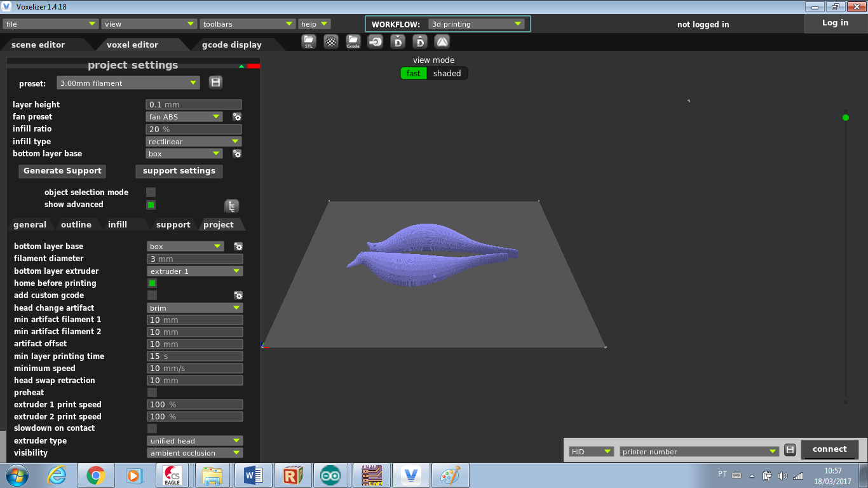Click the layer height input field

[194, 105]
